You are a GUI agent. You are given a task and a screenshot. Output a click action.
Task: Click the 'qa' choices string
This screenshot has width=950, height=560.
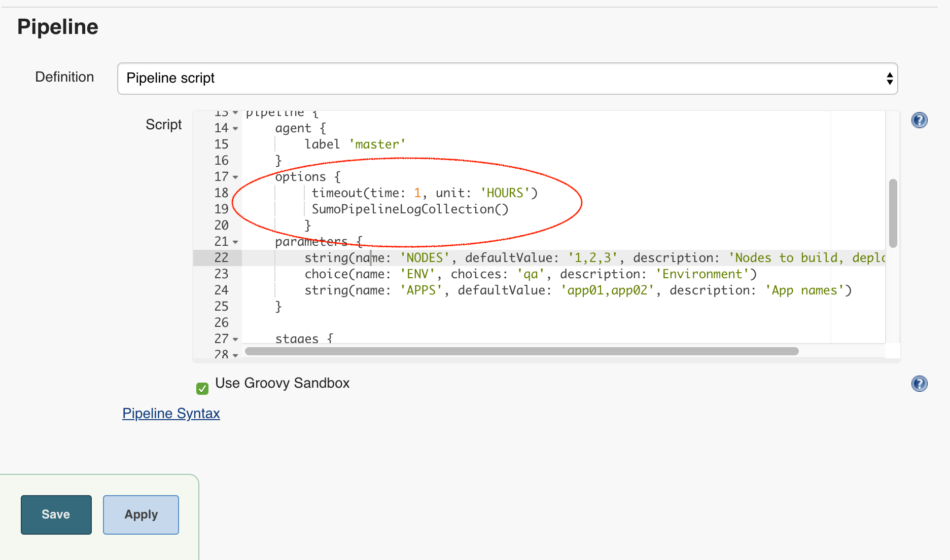[531, 274]
